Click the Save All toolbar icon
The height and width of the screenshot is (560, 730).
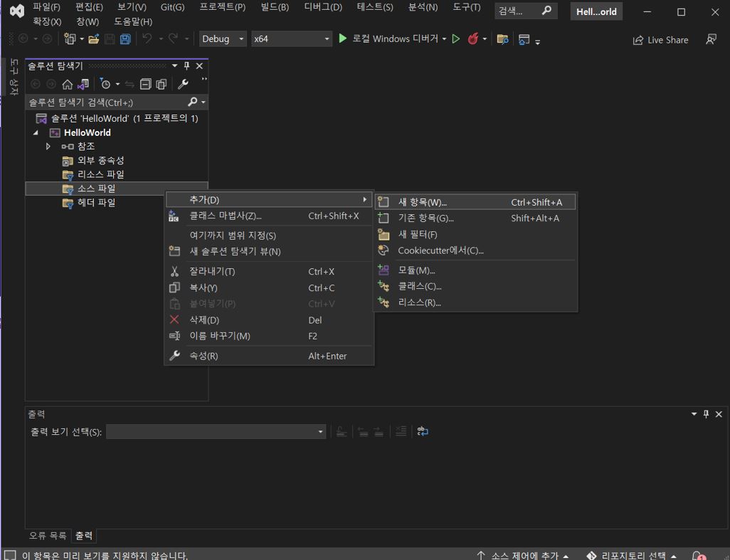(x=125, y=39)
